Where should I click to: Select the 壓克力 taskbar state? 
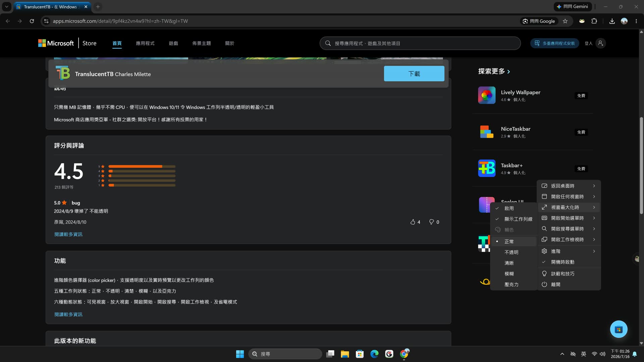(x=514, y=284)
